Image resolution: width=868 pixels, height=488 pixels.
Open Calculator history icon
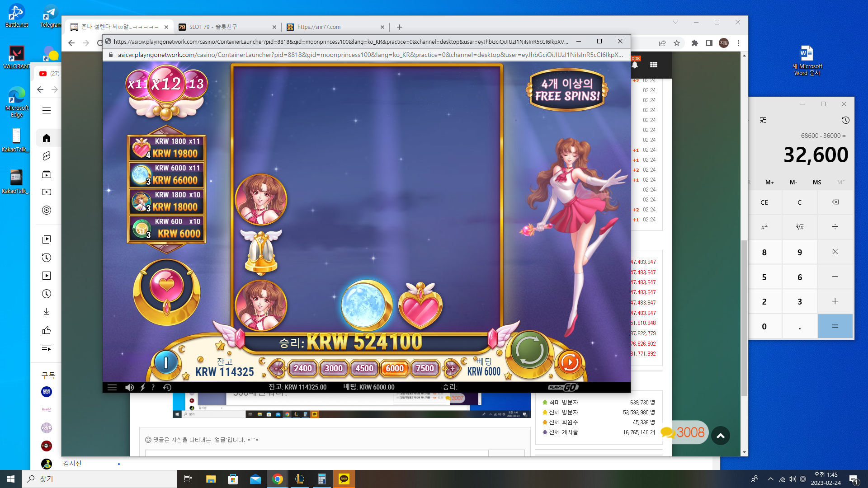point(845,120)
